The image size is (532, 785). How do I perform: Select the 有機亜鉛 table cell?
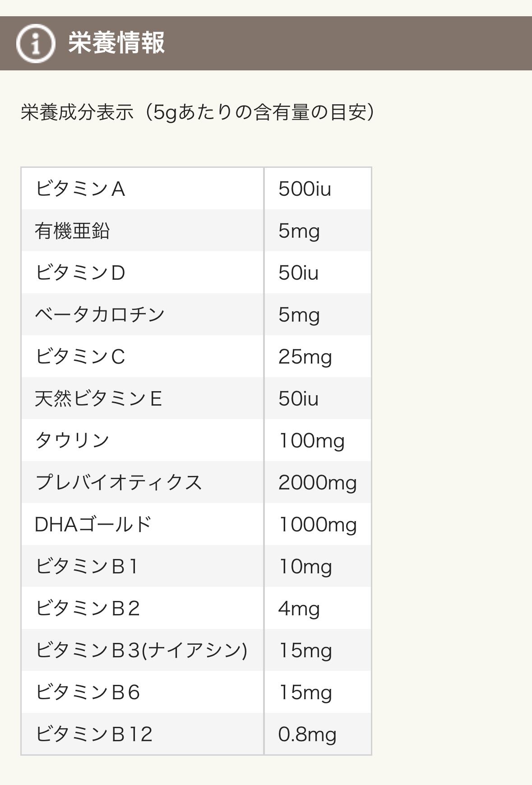72,231
